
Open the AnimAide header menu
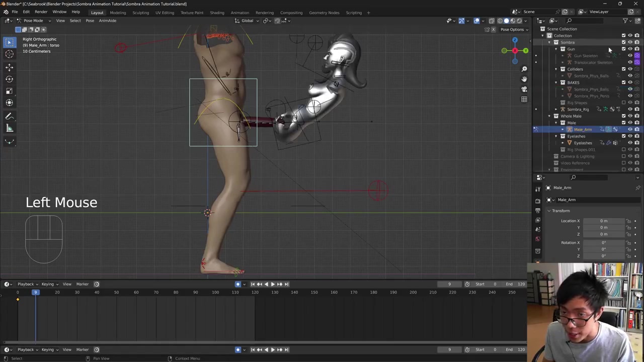(x=107, y=21)
